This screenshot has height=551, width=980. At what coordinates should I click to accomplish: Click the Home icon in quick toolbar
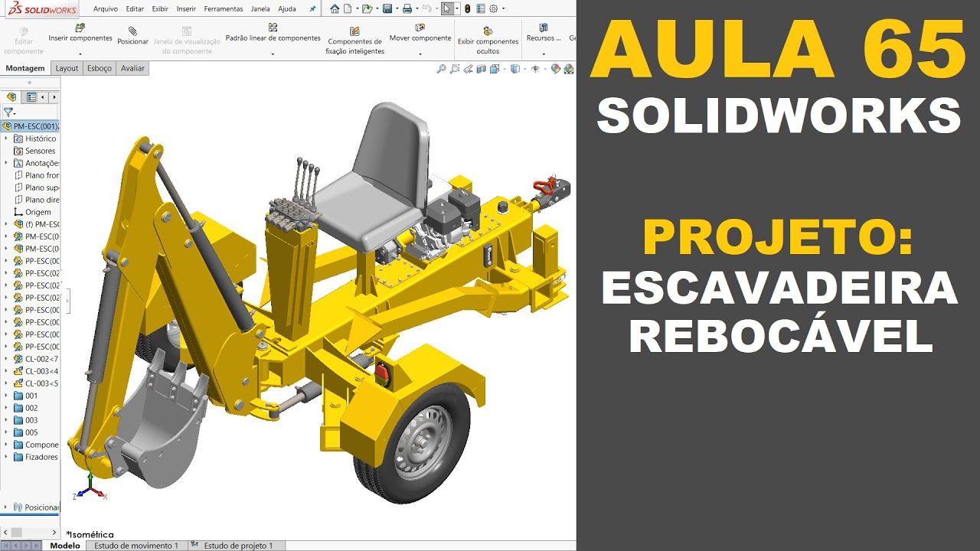point(335,9)
